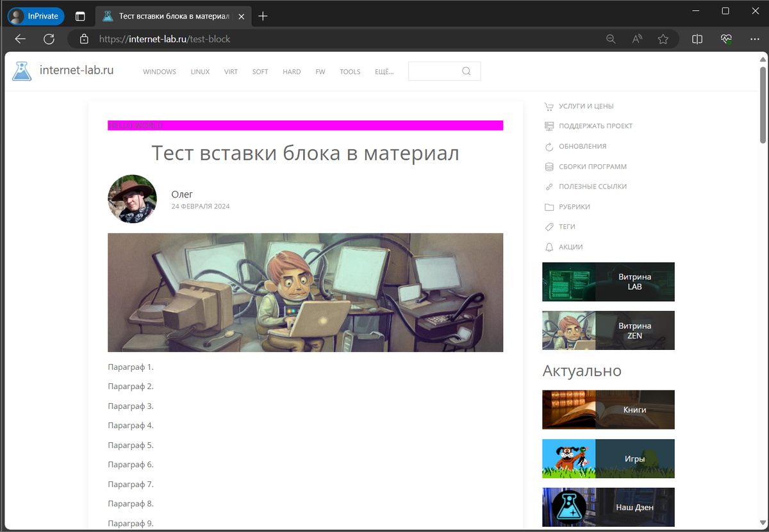Open the WINDOWS menu item
The width and height of the screenshot is (769, 532).
160,72
